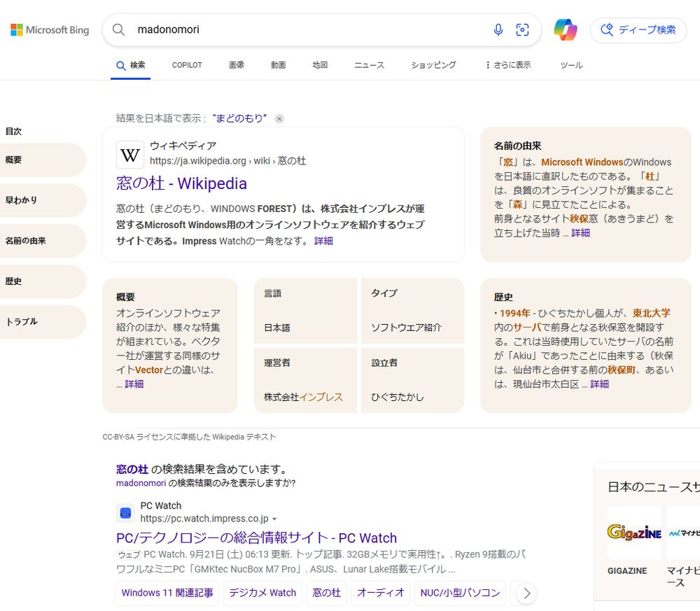Expand the さらに表示 menu
The height and width of the screenshot is (611, 700).
click(x=508, y=65)
